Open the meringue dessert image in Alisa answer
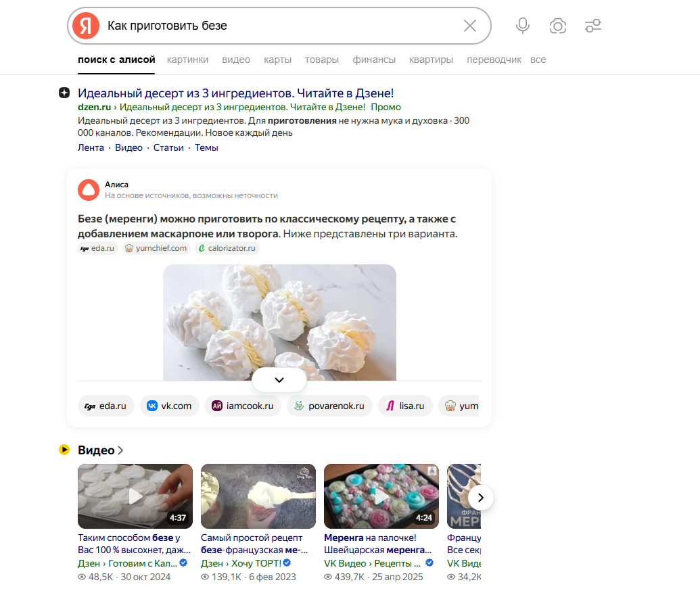700x595 pixels. [279, 321]
